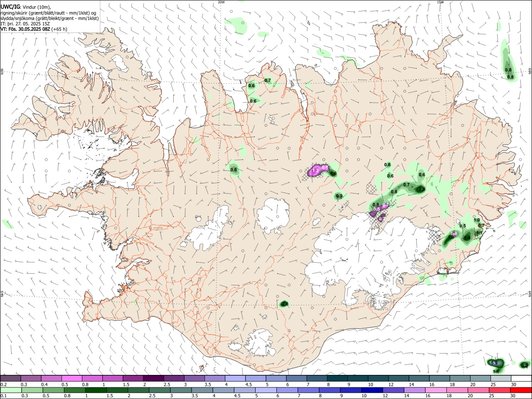Image resolution: width=532 pixels, height=399 pixels.
Task: Click the dark navy swatch right of 10 on lower scale
Action: (371, 390)
